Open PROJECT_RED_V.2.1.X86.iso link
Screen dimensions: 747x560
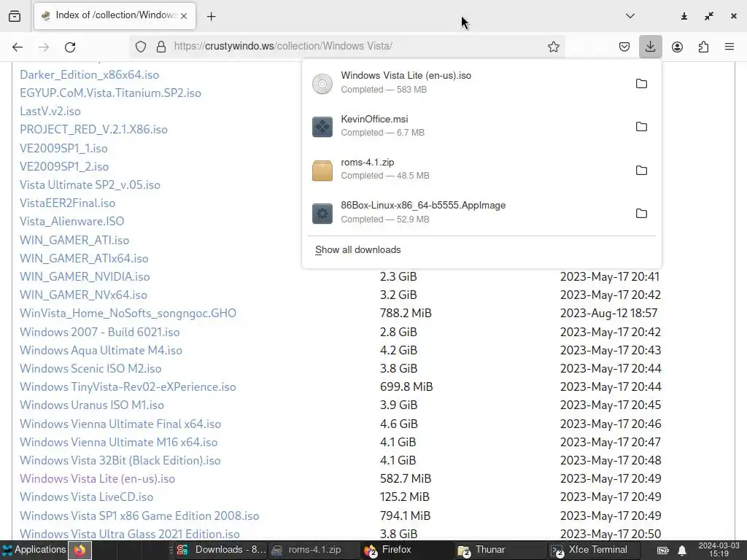coord(93,130)
